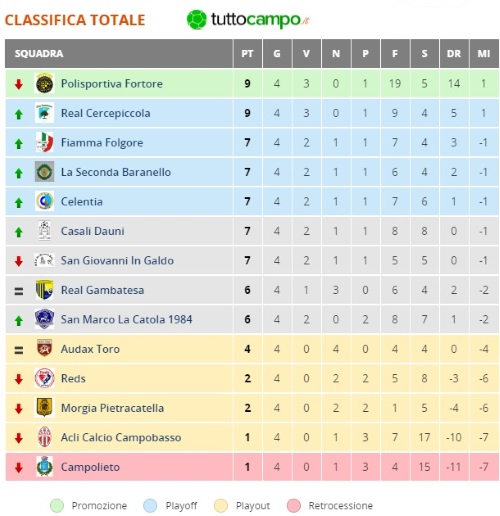Click the Real Gambatesa yellow-blue crest

(44, 290)
